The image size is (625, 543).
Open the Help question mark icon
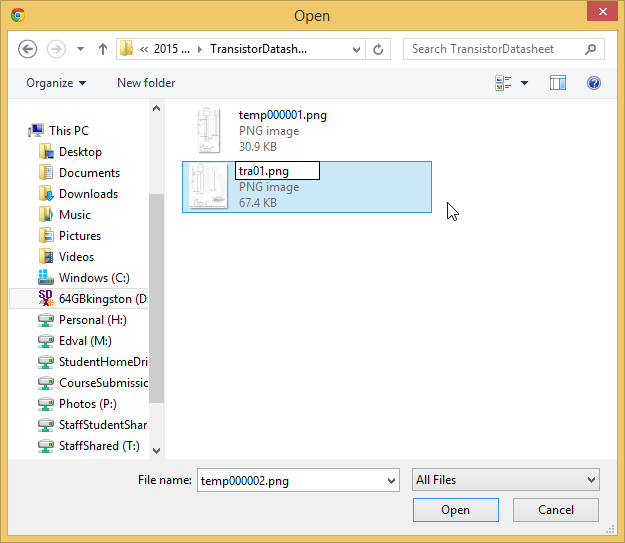pos(593,83)
